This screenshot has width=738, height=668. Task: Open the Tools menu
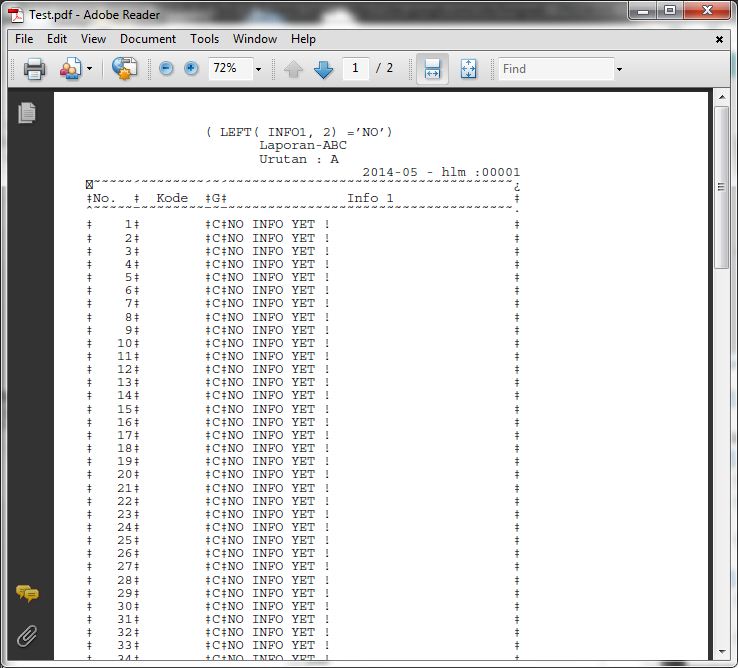(x=204, y=39)
